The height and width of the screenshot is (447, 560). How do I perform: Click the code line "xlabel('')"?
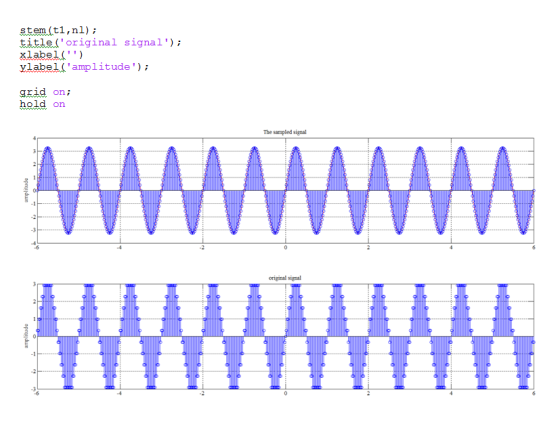click(51, 55)
